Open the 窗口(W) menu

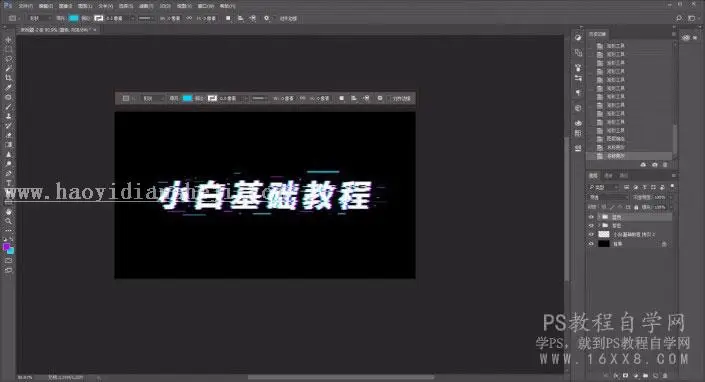[205, 6]
